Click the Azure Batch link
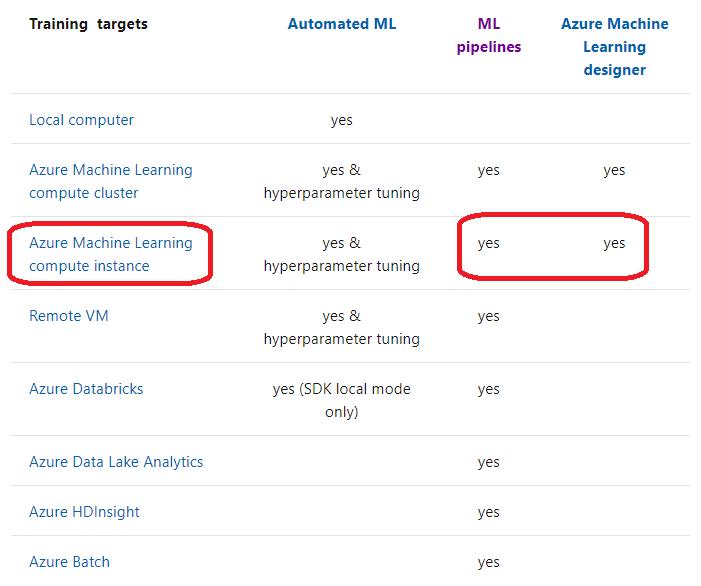Viewport: 701px width, 586px height. click(69, 562)
